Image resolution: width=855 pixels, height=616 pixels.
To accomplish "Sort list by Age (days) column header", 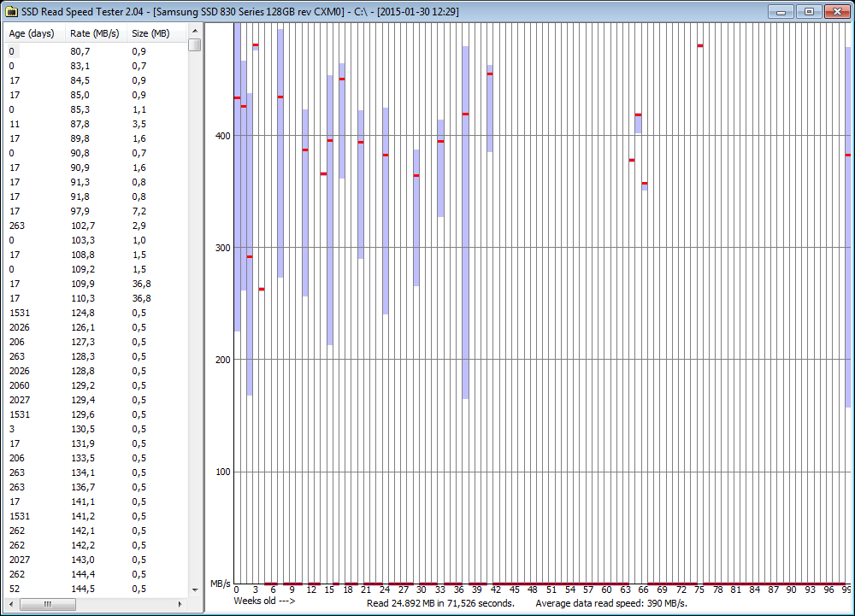I will click(x=34, y=33).
